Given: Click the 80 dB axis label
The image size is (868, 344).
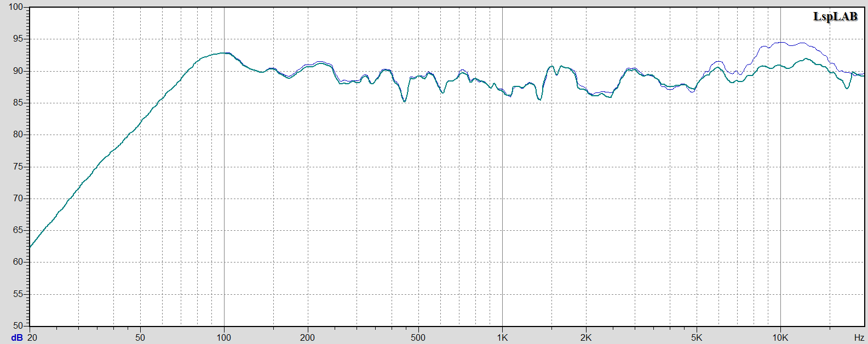Looking at the screenshot, I should point(18,135).
